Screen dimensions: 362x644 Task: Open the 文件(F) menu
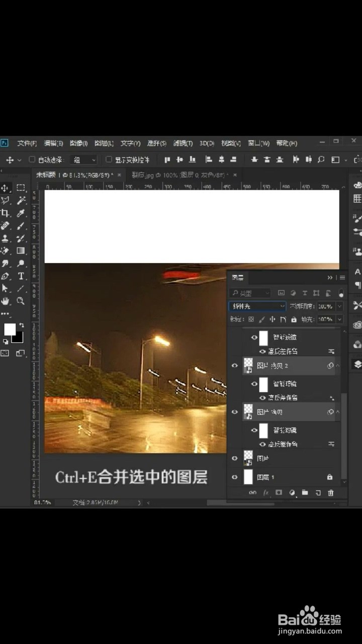(x=27, y=143)
